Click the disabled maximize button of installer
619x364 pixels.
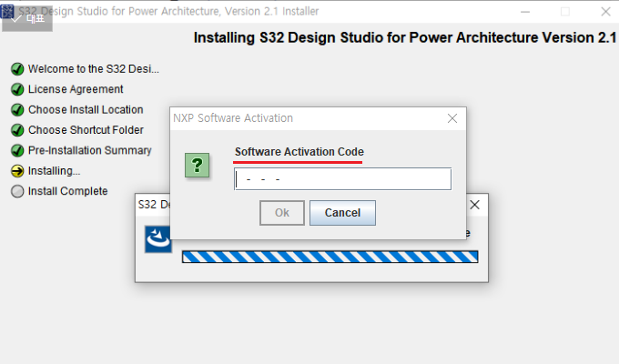click(565, 12)
